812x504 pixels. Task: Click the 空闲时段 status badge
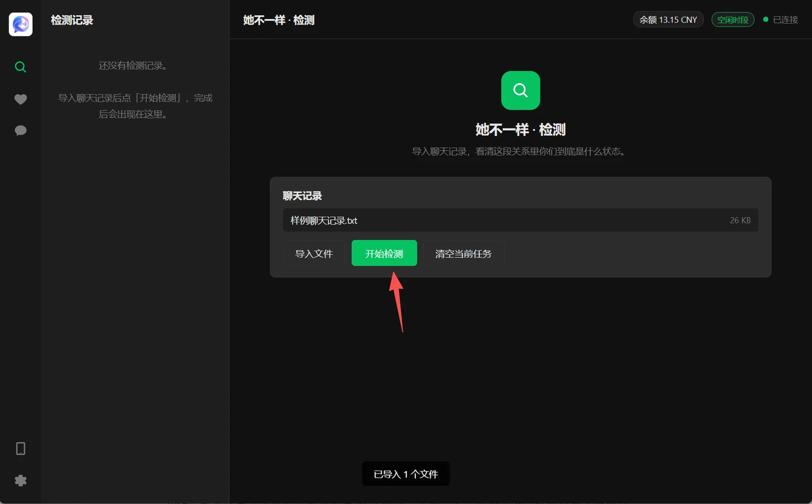pyautogui.click(x=732, y=20)
